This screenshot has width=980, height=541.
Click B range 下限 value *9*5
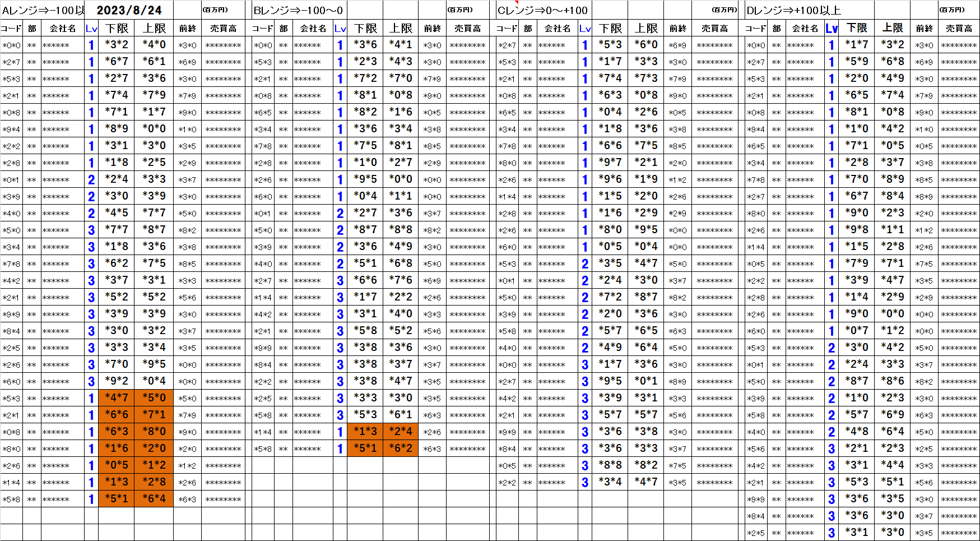365,179
